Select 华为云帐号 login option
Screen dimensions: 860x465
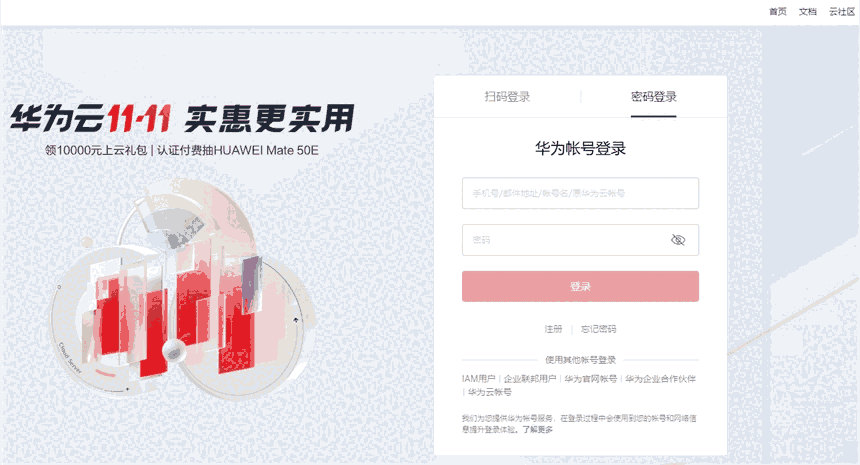point(490,392)
